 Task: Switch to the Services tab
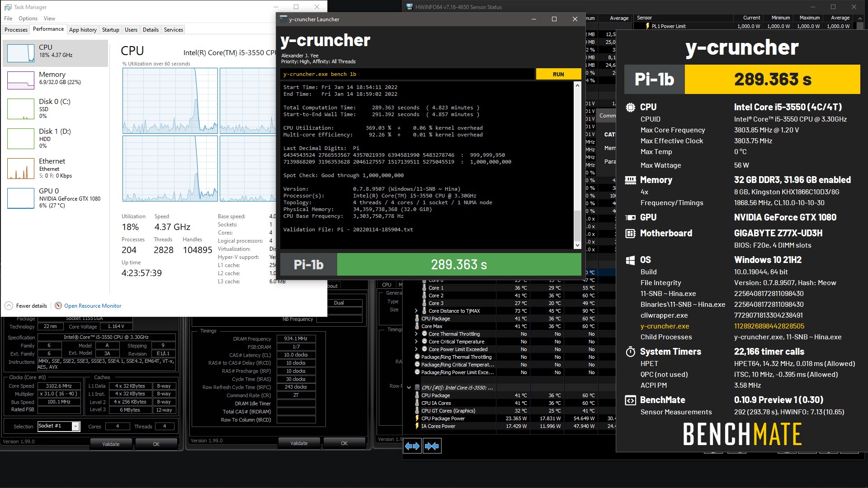pyautogui.click(x=174, y=30)
